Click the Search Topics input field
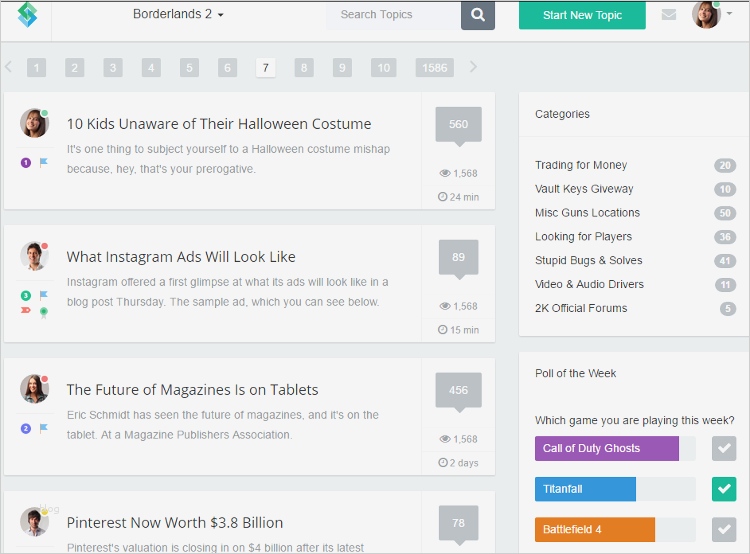The width and height of the screenshot is (750, 554). click(x=393, y=15)
